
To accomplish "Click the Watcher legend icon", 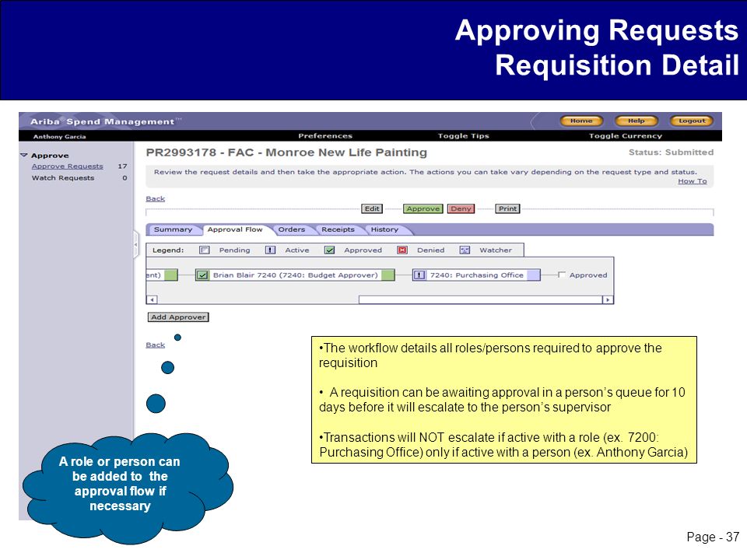I will coord(465,250).
